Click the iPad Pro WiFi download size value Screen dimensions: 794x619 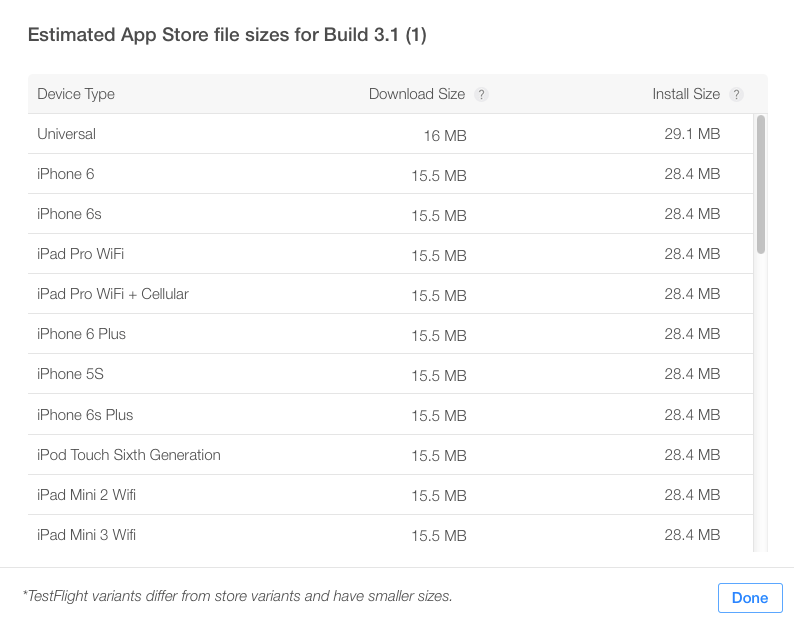coord(439,256)
